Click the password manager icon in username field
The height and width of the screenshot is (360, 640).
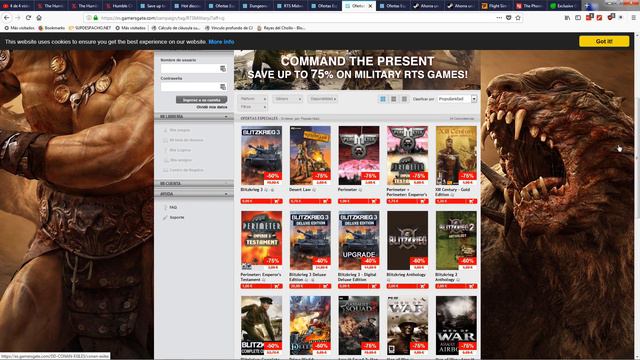(x=223, y=69)
